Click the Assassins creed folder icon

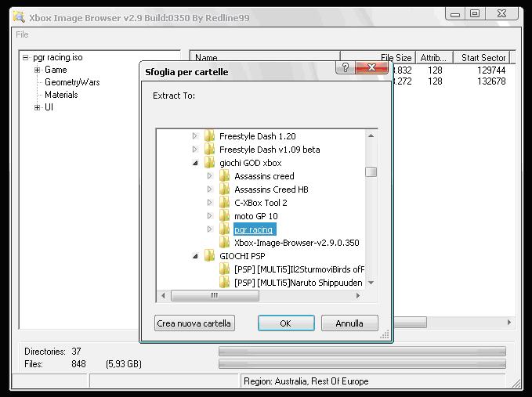coord(225,176)
